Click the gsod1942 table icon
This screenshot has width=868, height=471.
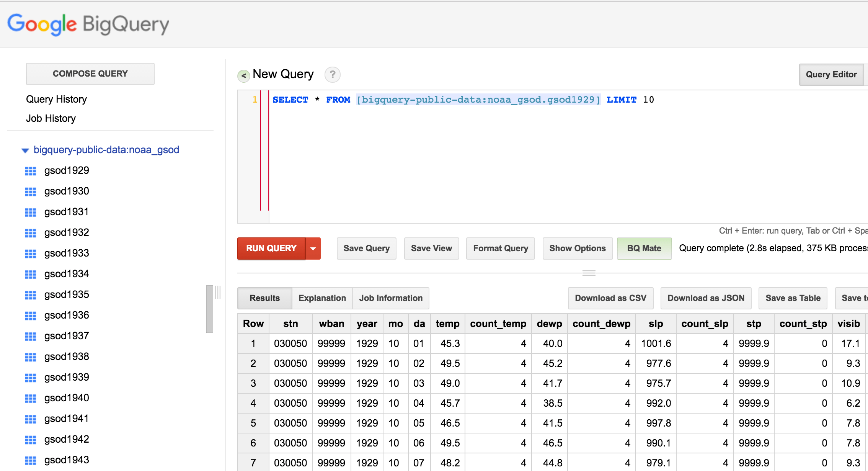tap(31, 440)
